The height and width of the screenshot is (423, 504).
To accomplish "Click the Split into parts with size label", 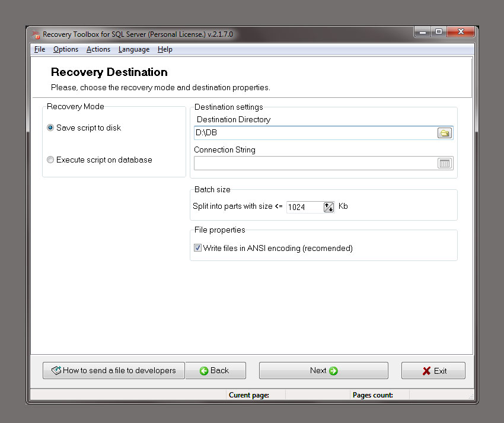I will pos(238,206).
